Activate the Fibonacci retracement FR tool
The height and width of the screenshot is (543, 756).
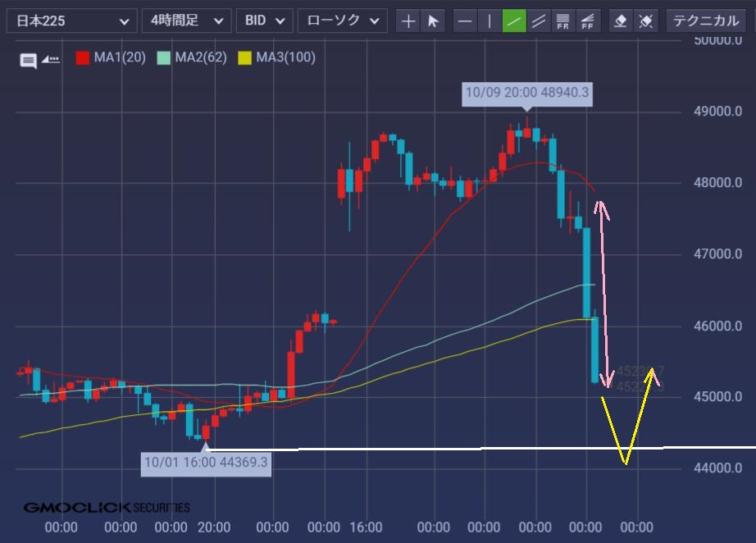coord(562,21)
